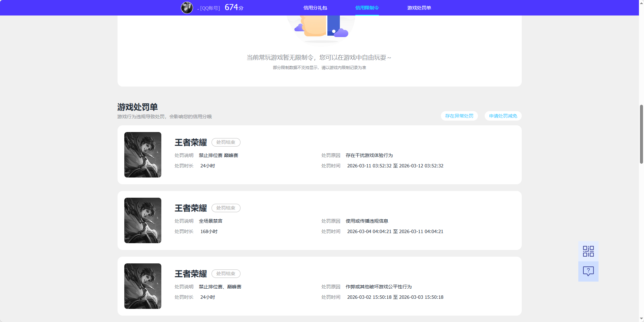
Task: Switch to the 信用分礼包 tab
Action: tap(315, 7)
